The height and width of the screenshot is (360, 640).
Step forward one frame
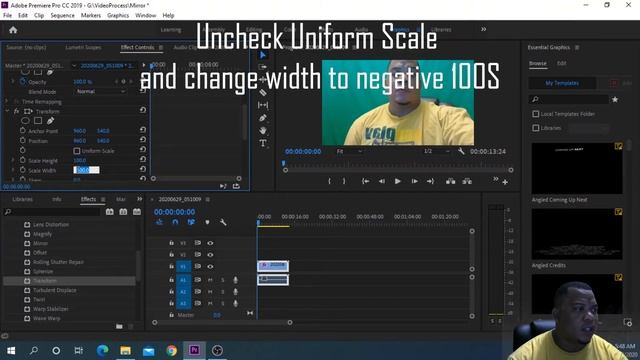tap(414, 181)
